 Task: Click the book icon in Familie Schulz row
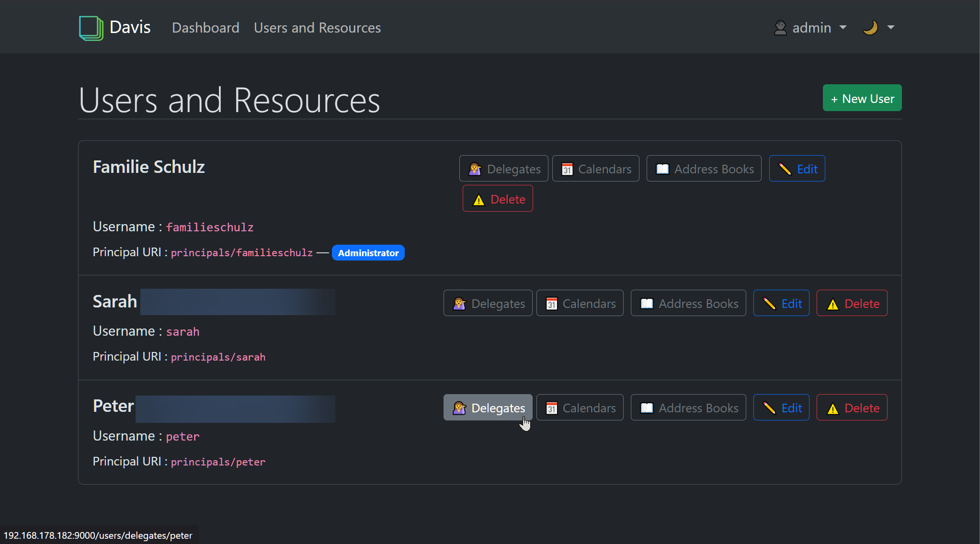click(x=662, y=169)
